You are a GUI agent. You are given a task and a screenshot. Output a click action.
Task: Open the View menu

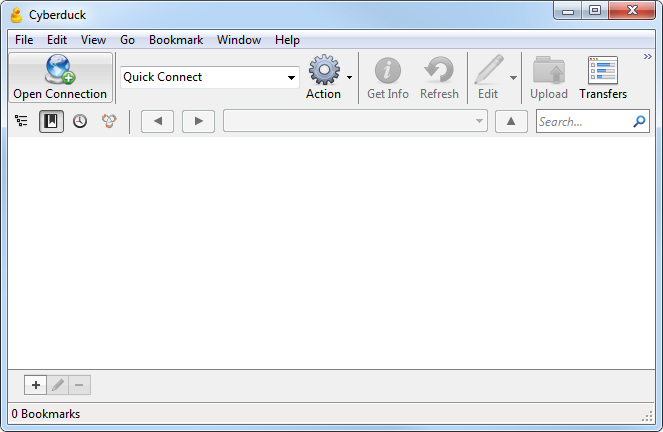[93, 40]
